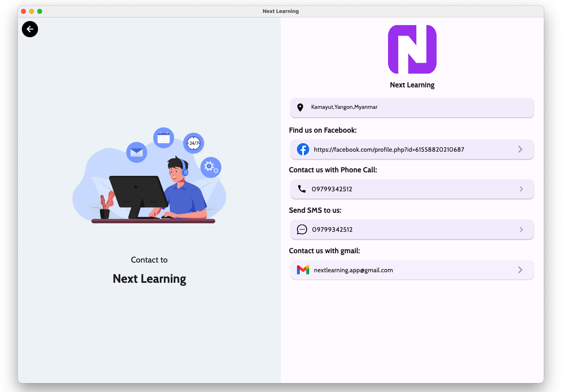Click the purple Next Learning logo
Image resolution: width=562 pixels, height=392 pixels.
[x=412, y=49]
